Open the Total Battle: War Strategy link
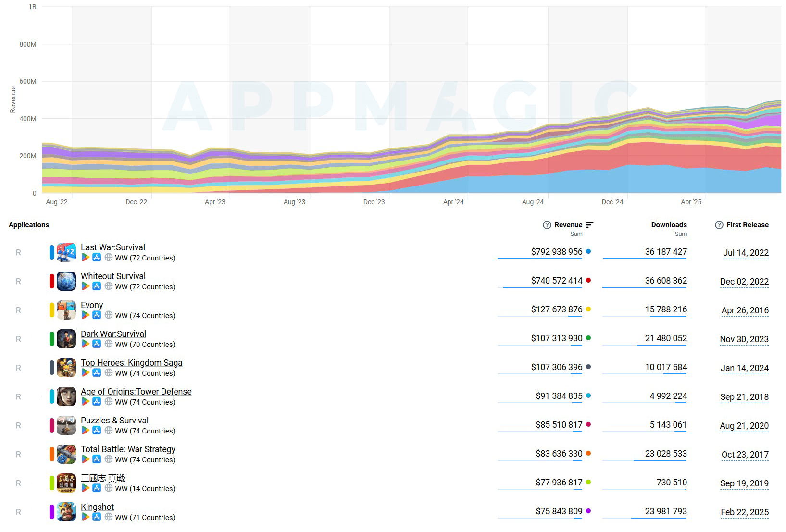Screen dimensions: 786x532 [128, 449]
